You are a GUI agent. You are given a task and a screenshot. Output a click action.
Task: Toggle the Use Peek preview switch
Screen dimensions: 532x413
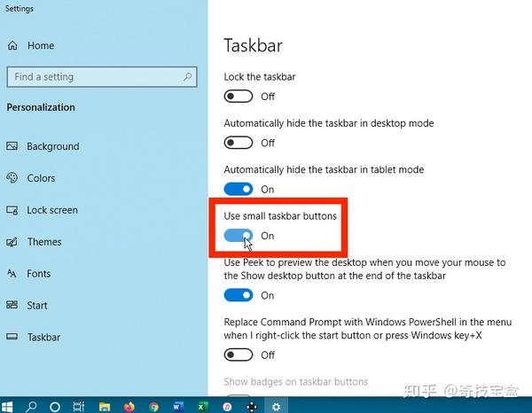(239, 295)
